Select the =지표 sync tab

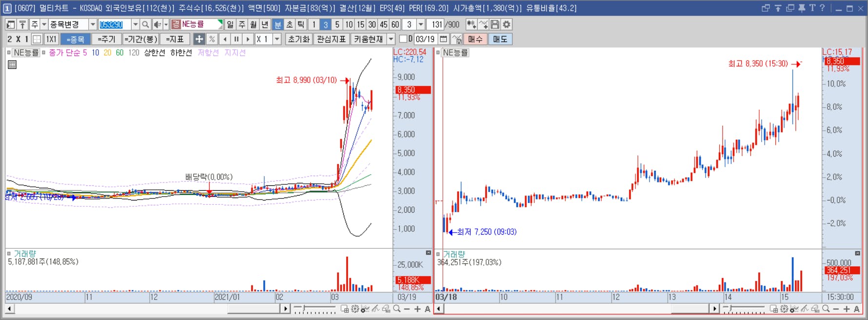[175, 39]
